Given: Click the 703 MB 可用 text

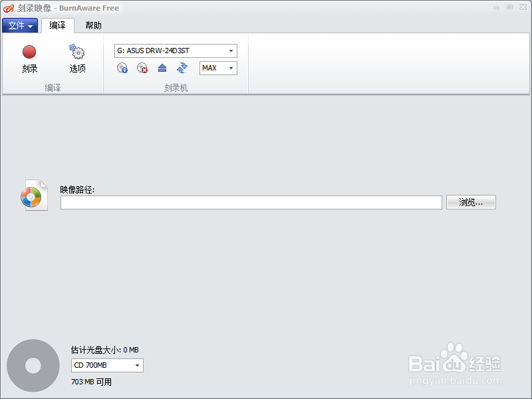Looking at the screenshot, I should (91, 382).
